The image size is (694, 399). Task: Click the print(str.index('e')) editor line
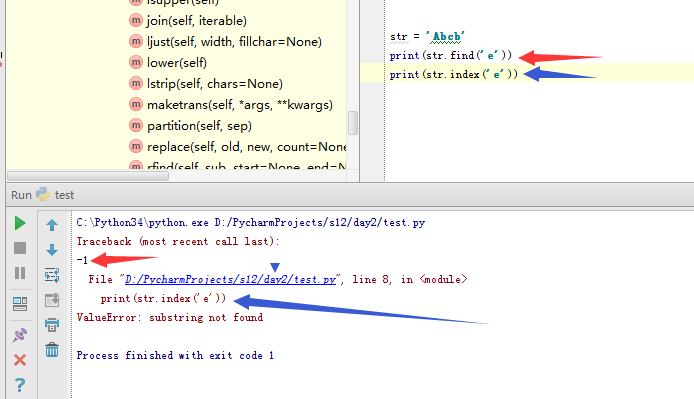(x=454, y=74)
